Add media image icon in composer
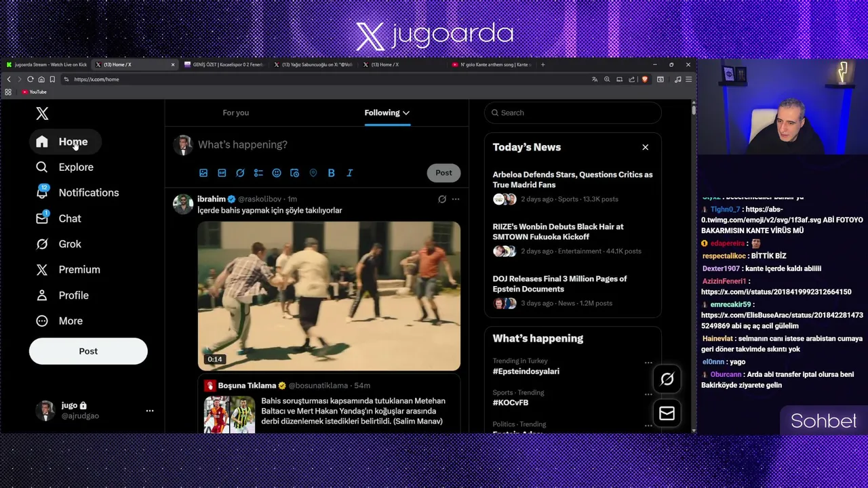 click(x=203, y=173)
